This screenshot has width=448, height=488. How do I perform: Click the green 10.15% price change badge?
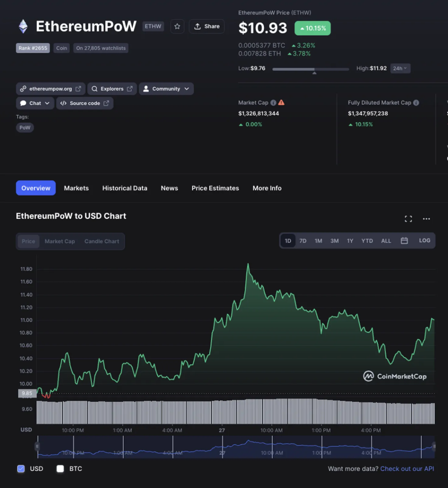(313, 28)
